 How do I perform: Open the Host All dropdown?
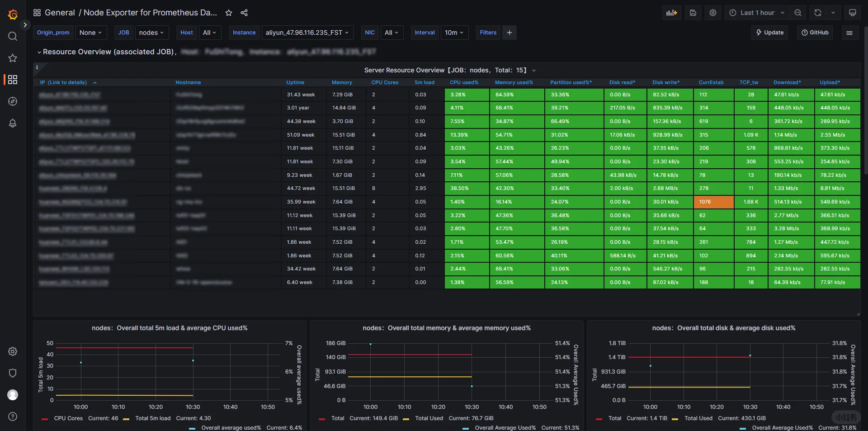[x=209, y=33]
